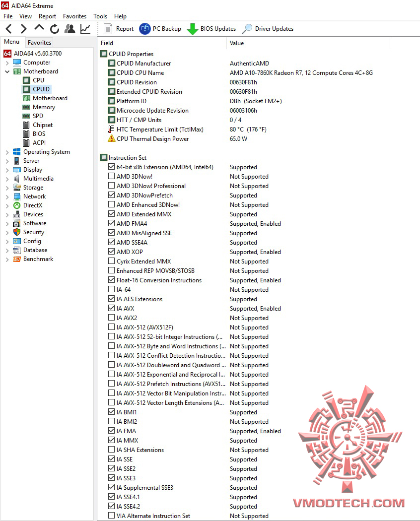
Task: Expand the Devices tree node
Action: (x=7, y=215)
